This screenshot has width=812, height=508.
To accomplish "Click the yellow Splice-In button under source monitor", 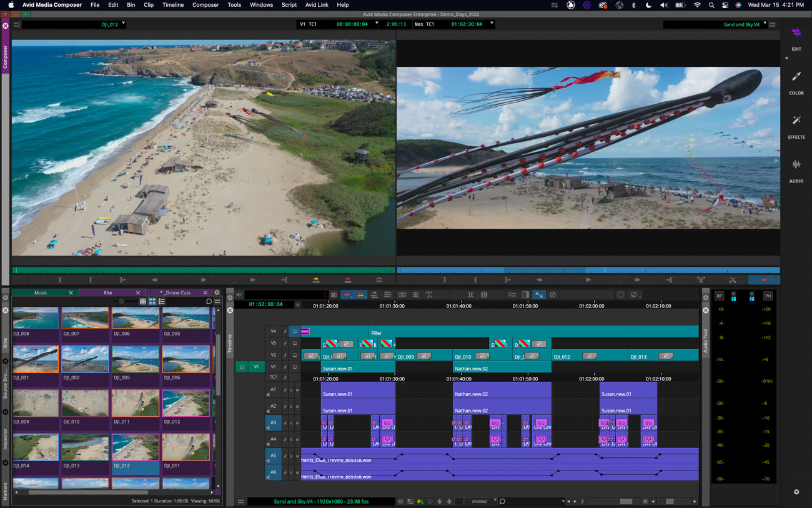I will pyautogui.click(x=316, y=280).
